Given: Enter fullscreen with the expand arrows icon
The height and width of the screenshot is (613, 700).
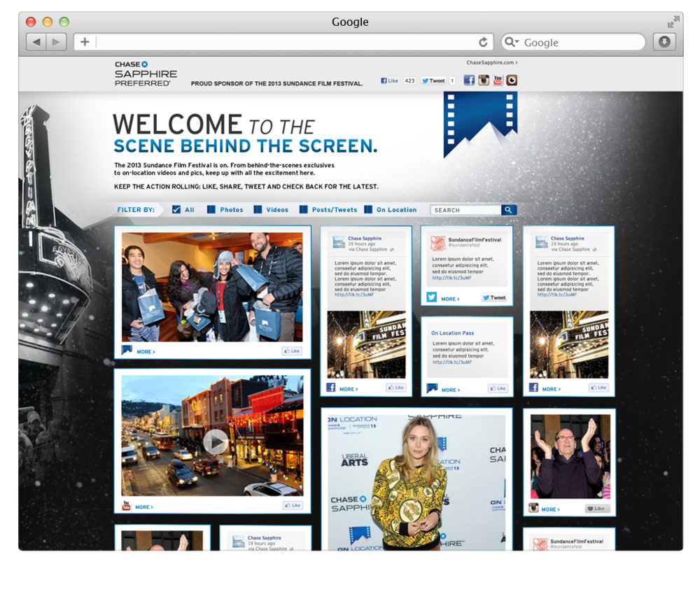Looking at the screenshot, I should click(673, 22).
